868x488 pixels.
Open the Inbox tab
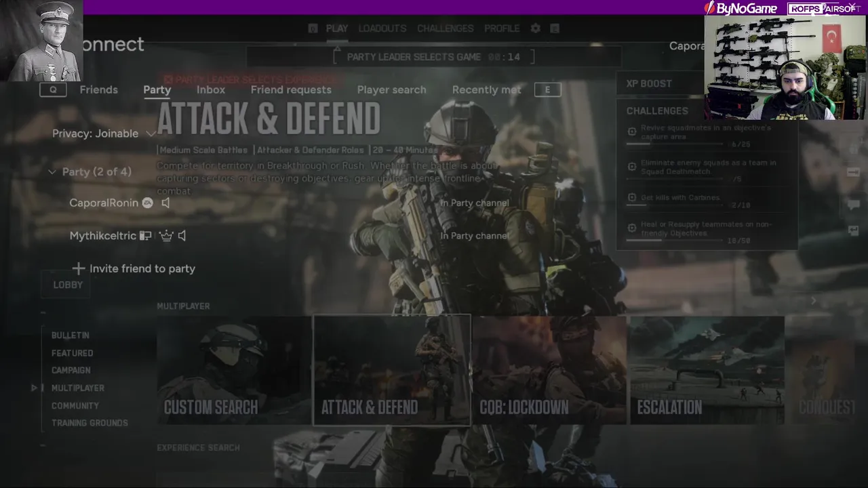point(211,89)
